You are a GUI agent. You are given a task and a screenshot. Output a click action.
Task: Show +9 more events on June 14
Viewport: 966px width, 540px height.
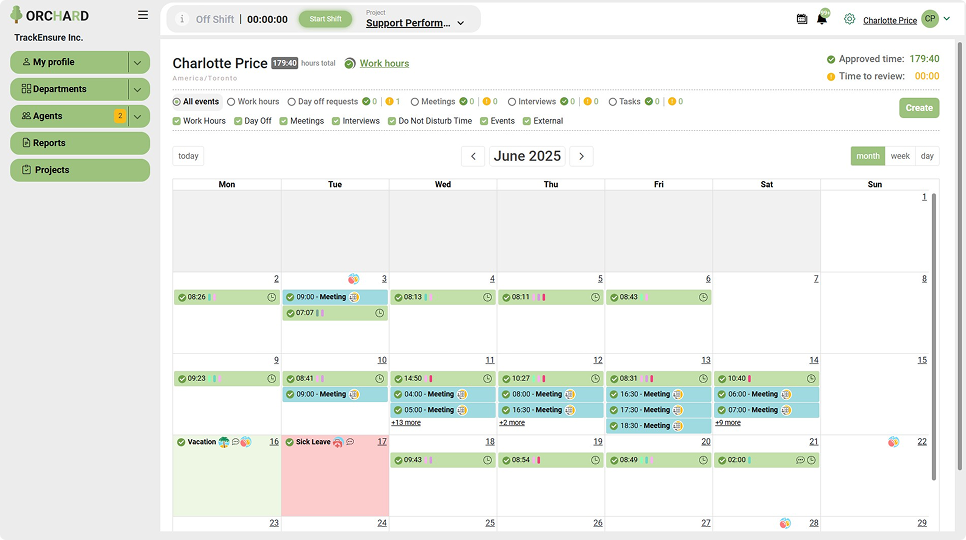pos(728,423)
